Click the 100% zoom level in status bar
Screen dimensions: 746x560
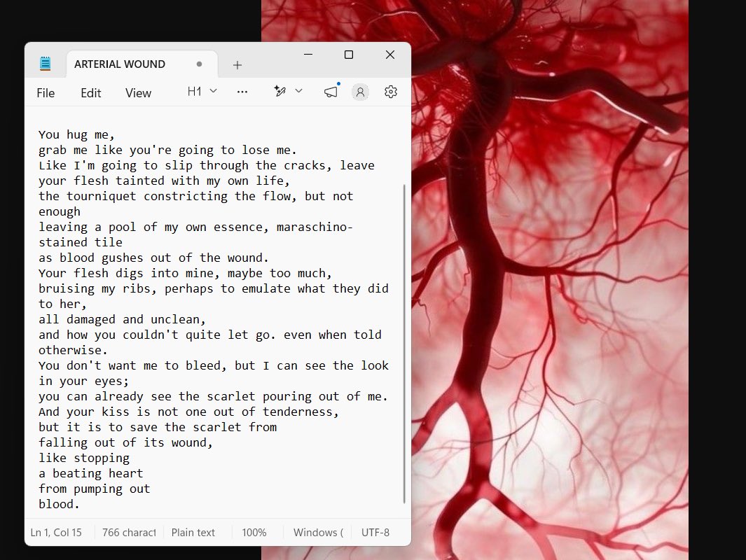(254, 533)
